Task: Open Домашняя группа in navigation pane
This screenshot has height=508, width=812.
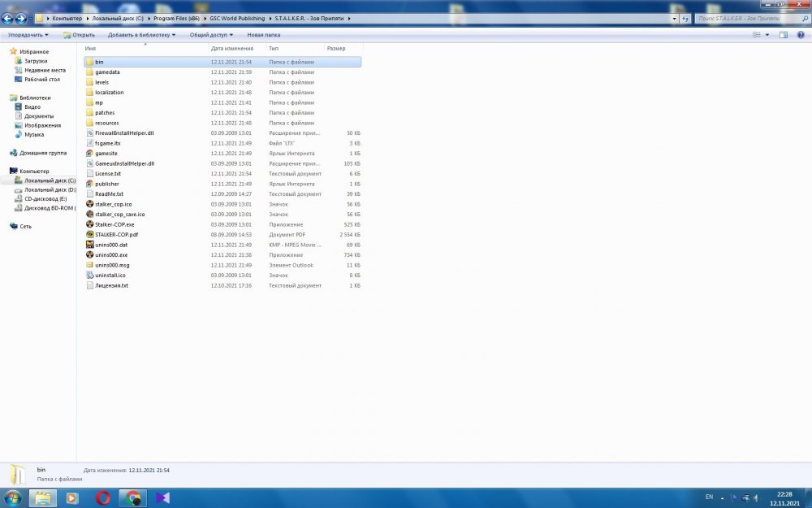Action: (43, 153)
